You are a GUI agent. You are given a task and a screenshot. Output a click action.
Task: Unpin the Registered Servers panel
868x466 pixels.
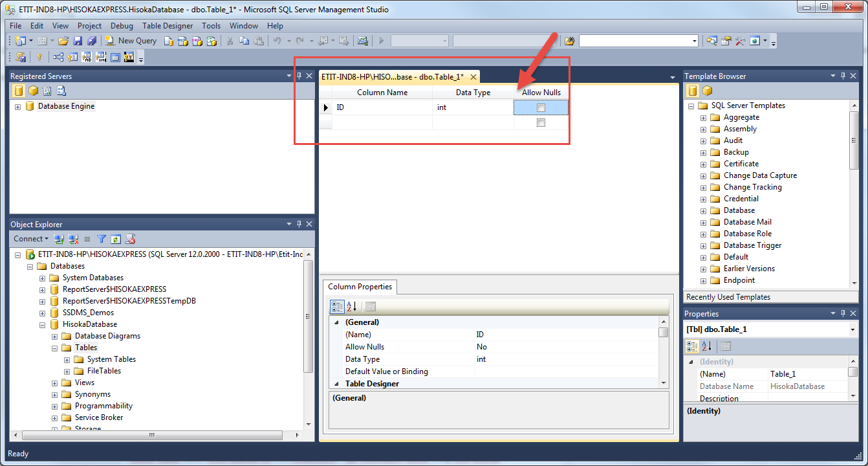click(298, 76)
